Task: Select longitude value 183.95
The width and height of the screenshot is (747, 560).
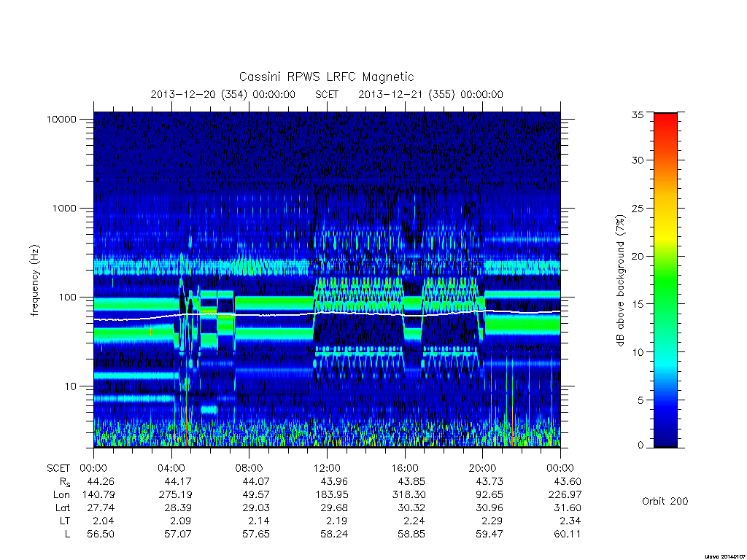Action: coord(331,495)
